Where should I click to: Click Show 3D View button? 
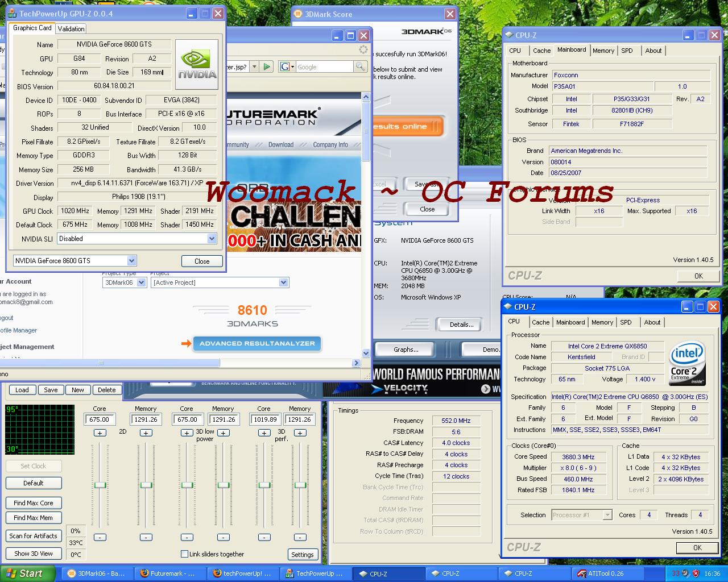(x=34, y=554)
